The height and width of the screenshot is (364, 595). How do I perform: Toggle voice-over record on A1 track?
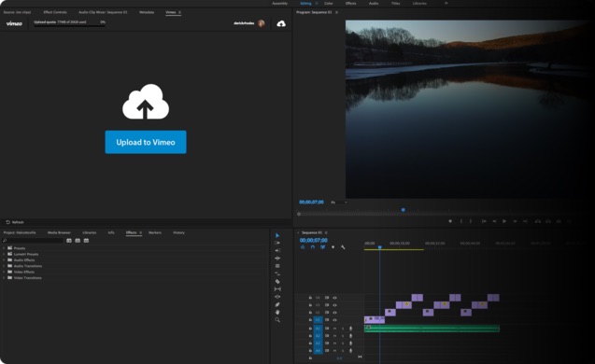(350, 329)
